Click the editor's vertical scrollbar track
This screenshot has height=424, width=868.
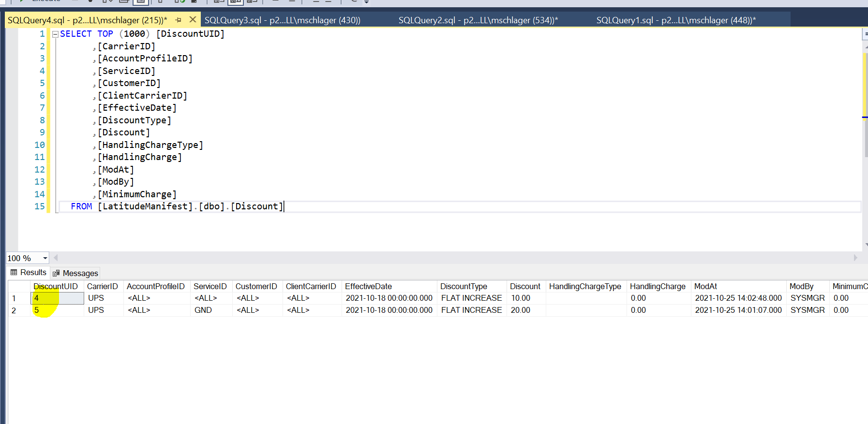[865, 193]
